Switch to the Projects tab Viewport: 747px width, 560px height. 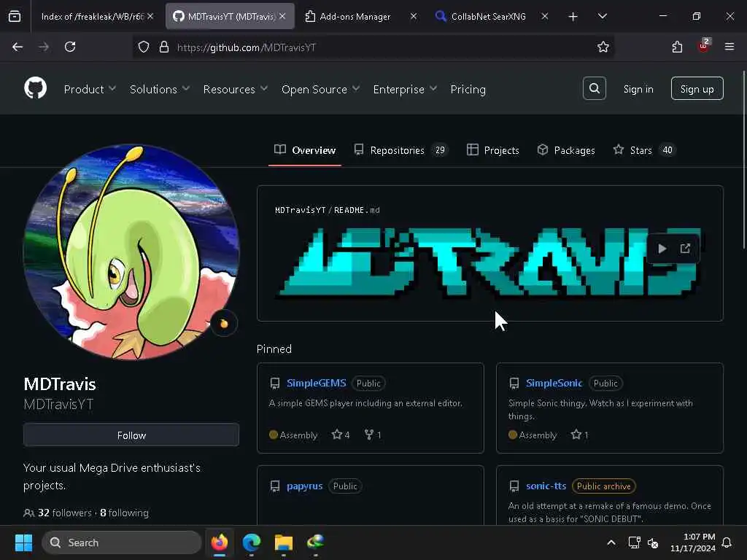click(492, 150)
